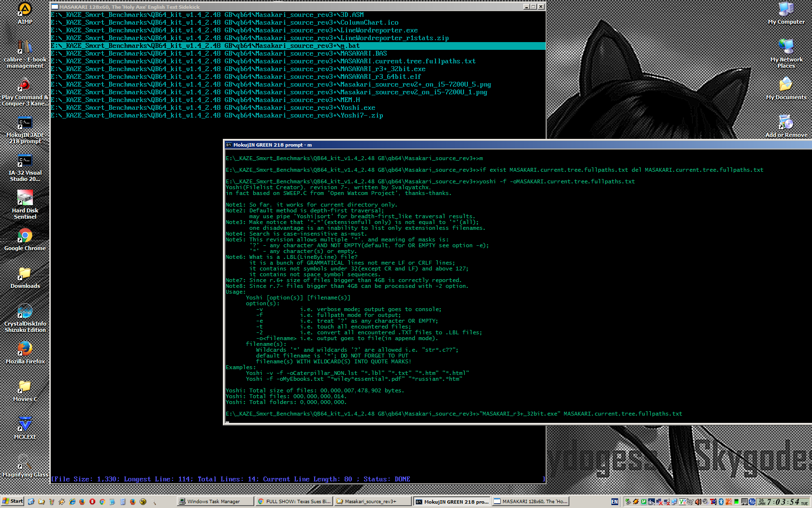Click the volume speaker tray icon
The width and height of the screenshot is (812, 508).
pos(697,502)
